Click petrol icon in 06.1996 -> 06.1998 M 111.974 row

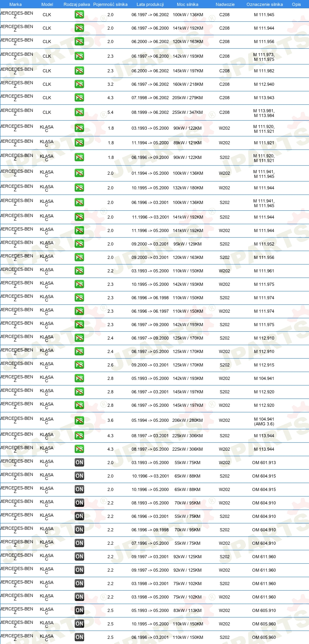pos(79,298)
